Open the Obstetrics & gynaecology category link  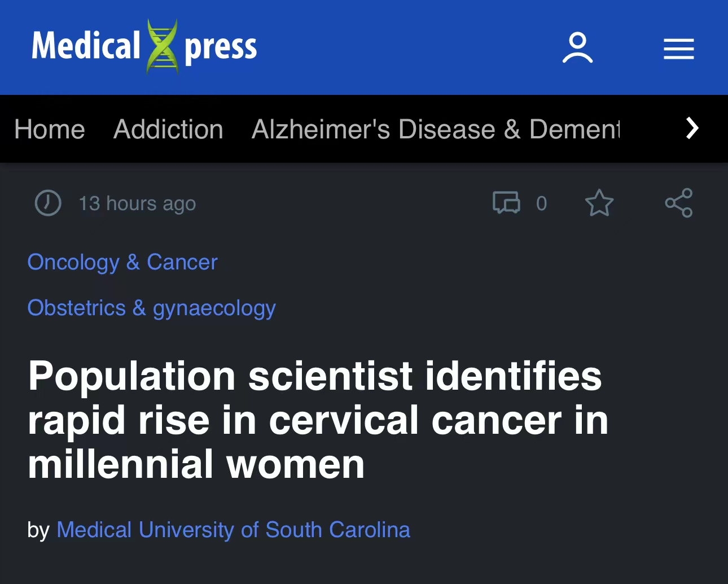(x=151, y=308)
